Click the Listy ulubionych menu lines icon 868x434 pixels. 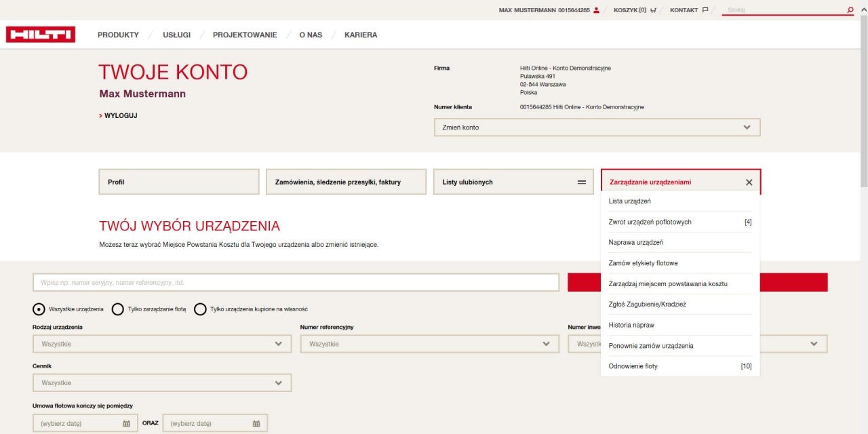pyautogui.click(x=581, y=182)
